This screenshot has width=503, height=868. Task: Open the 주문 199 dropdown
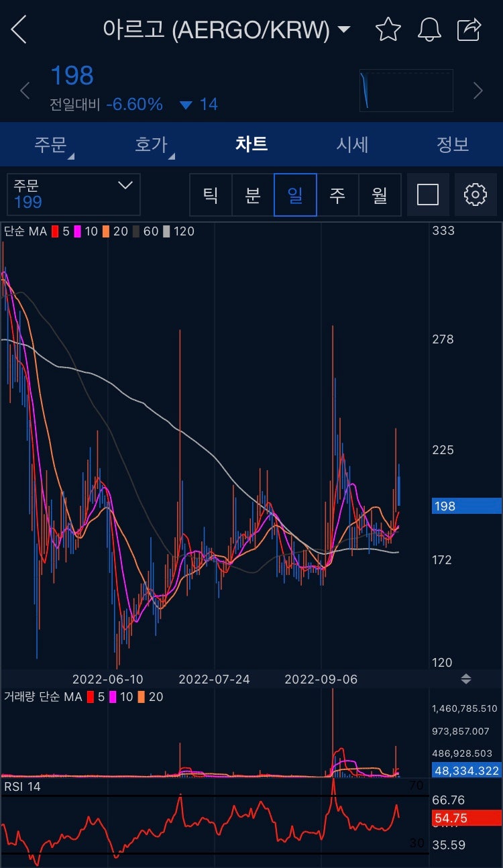point(74,195)
